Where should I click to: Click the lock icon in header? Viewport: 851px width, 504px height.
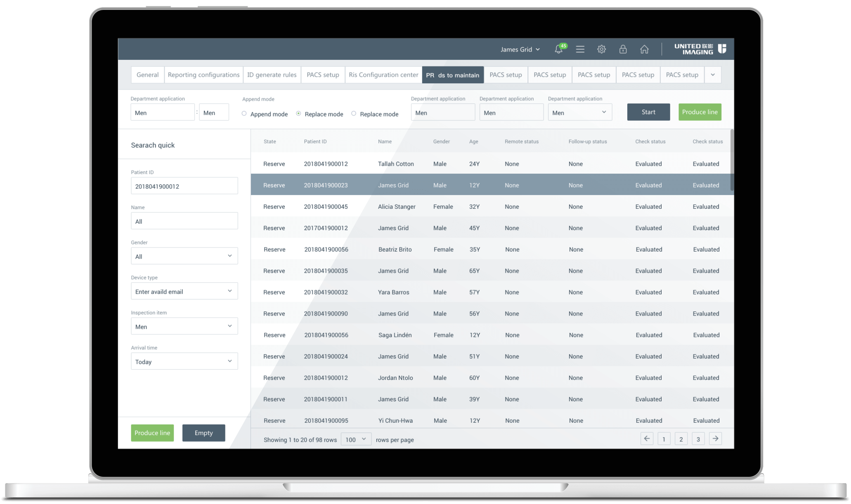[x=623, y=49]
